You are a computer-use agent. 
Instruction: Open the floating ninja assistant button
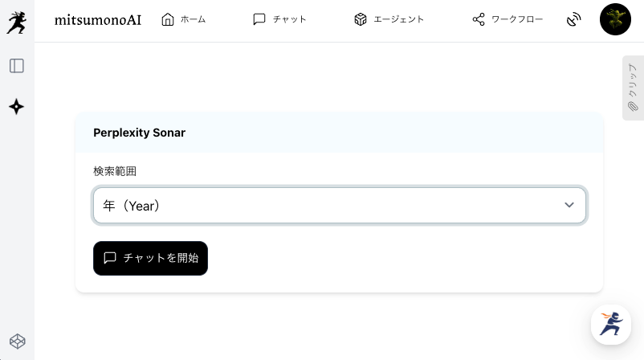tap(611, 325)
